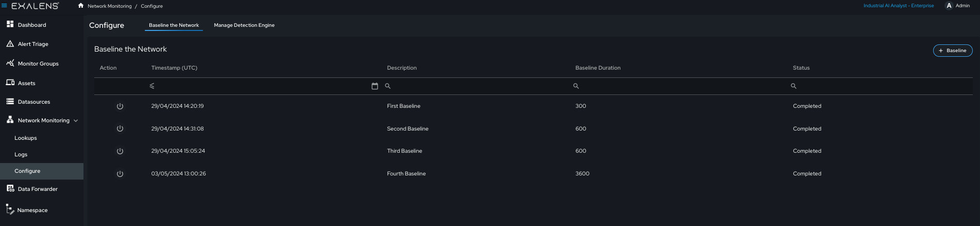Select the Baseline the Network tab
This screenshot has height=226, width=980.
coord(174,25)
